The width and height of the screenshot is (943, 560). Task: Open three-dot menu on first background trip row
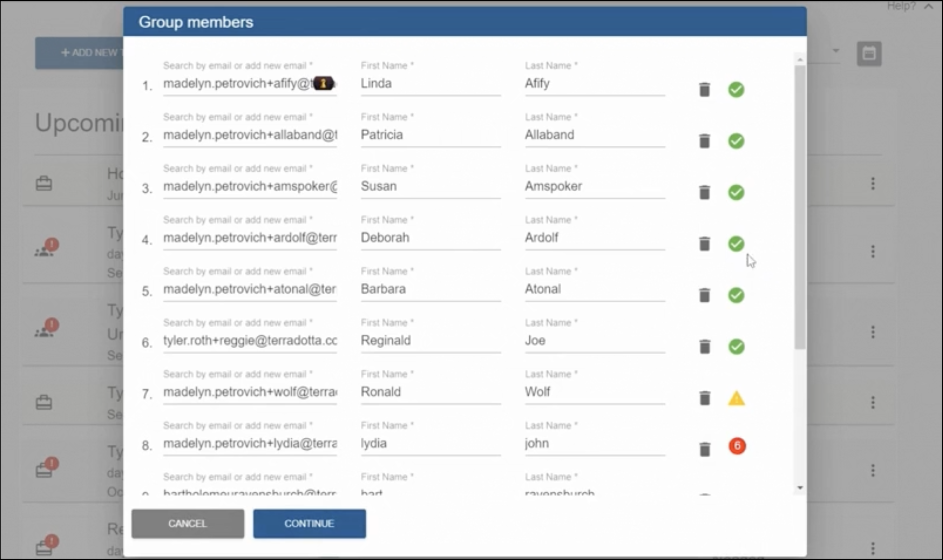coord(873,183)
